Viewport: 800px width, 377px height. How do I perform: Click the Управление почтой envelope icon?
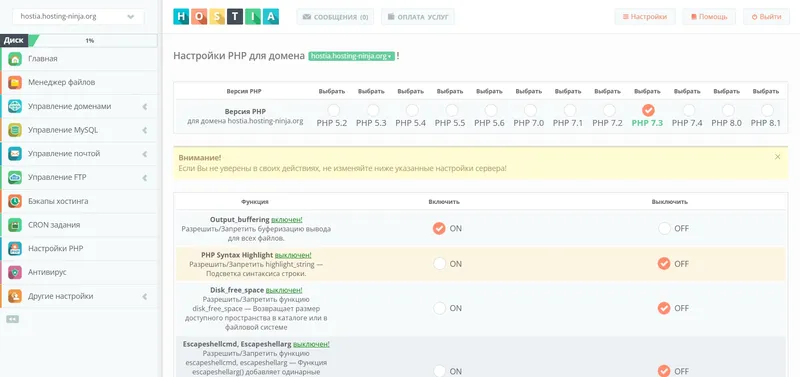coord(15,154)
